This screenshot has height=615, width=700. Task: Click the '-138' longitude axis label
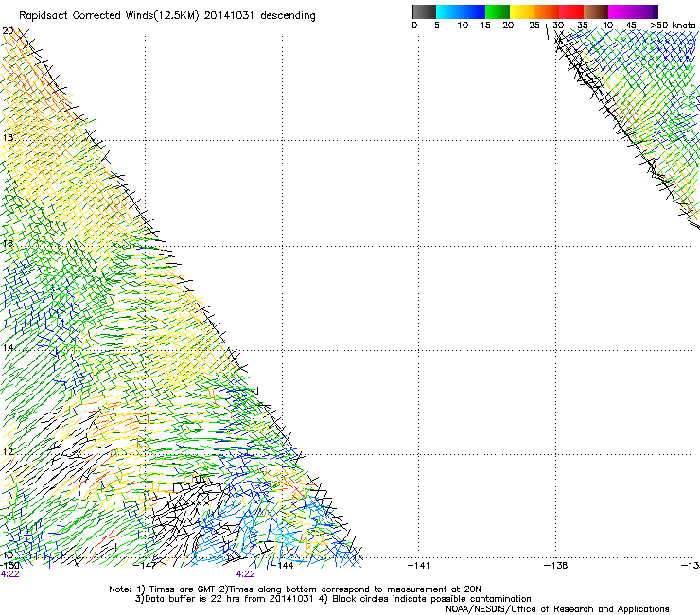coord(556,566)
